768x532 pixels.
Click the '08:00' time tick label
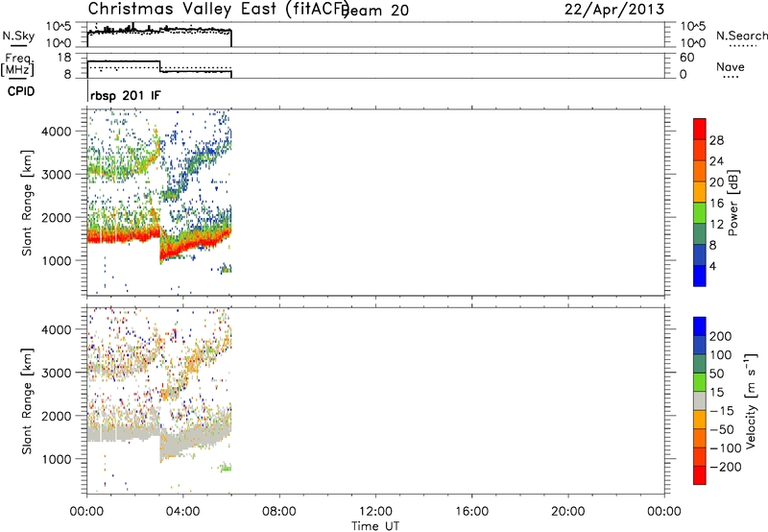pos(279,512)
